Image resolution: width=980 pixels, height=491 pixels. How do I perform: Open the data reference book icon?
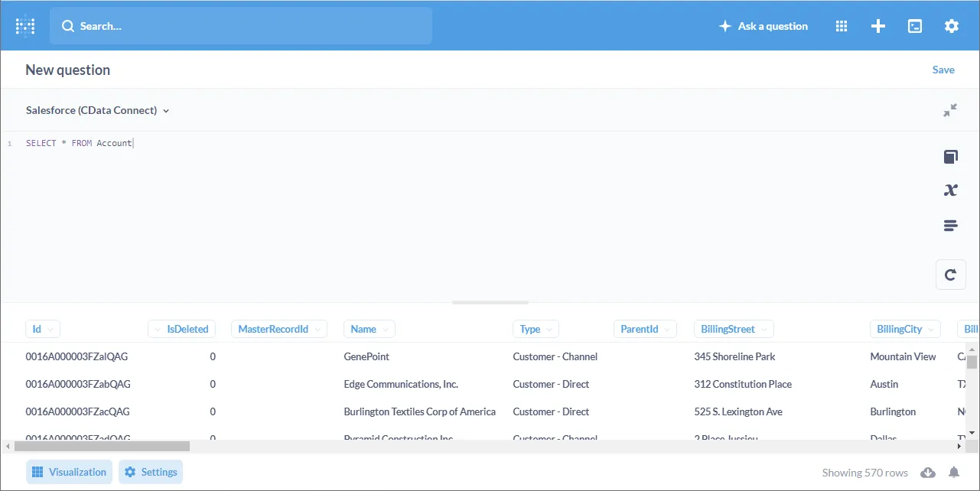click(950, 157)
